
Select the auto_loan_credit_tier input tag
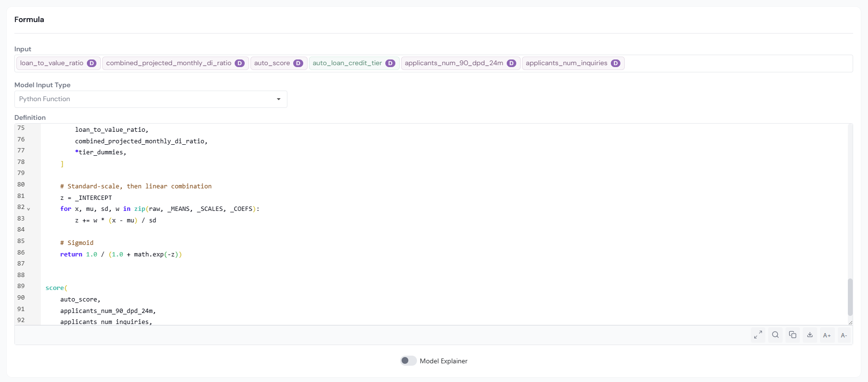click(354, 63)
